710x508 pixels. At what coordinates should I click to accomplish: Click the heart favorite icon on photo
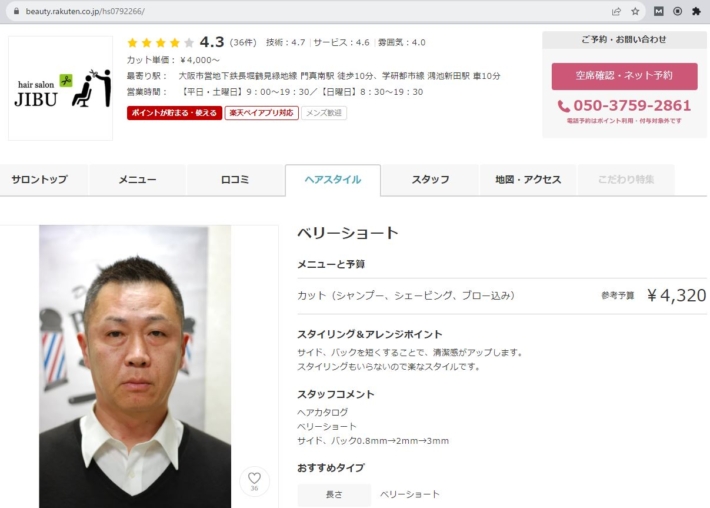coord(254,481)
